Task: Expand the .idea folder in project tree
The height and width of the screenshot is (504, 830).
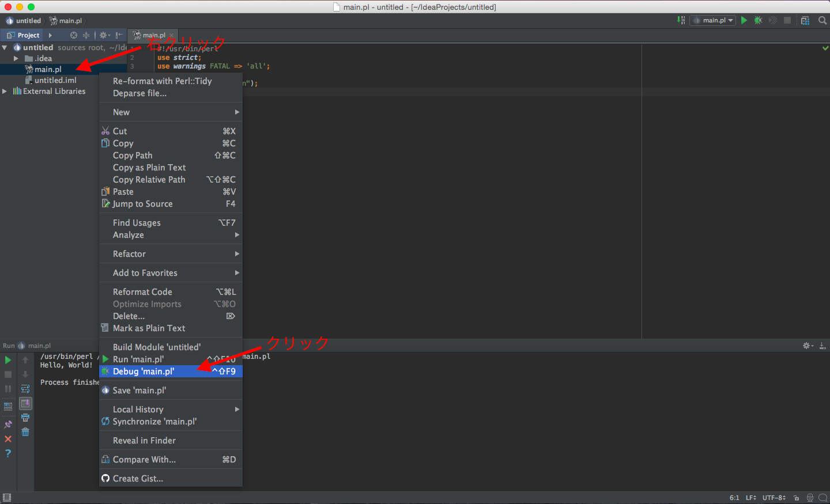Action: point(16,59)
